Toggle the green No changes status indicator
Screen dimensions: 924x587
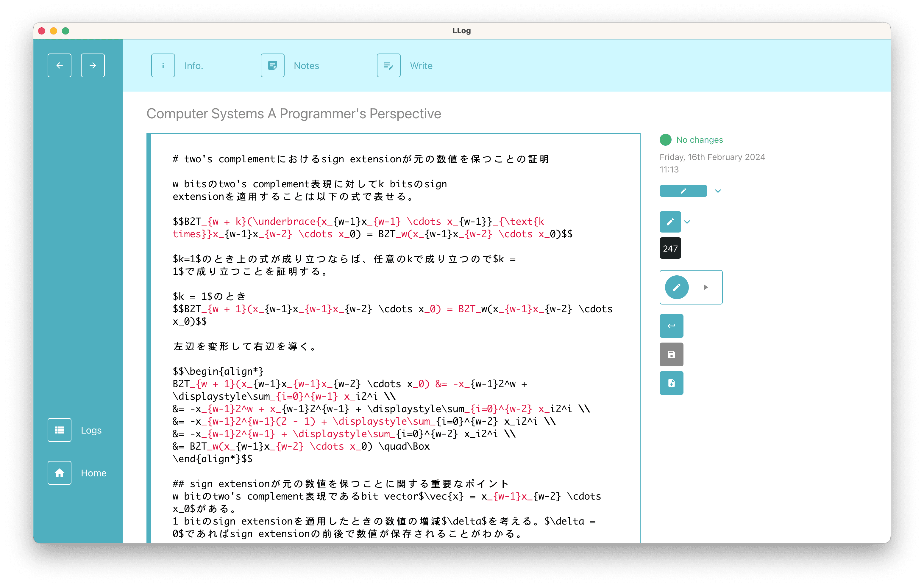[665, 139]
